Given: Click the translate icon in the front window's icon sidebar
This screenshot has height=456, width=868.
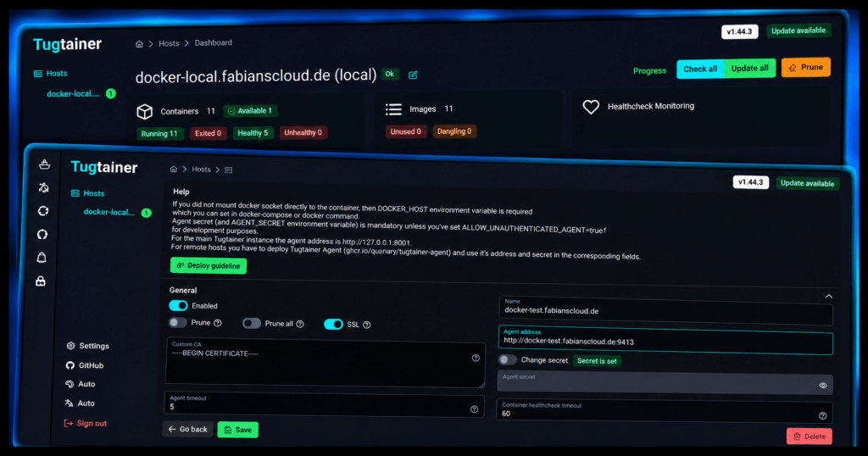Looking at the screenshot, I should tap(43, 187).
